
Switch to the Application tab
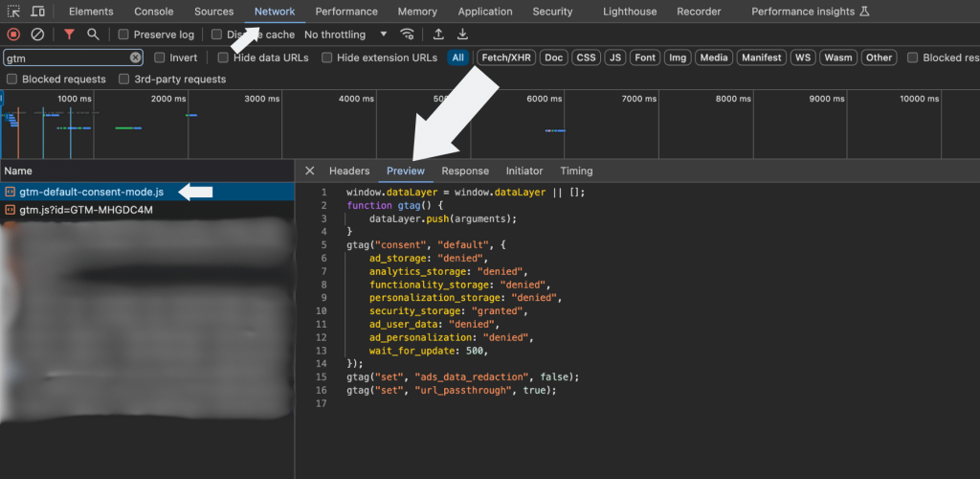[485, 11]
